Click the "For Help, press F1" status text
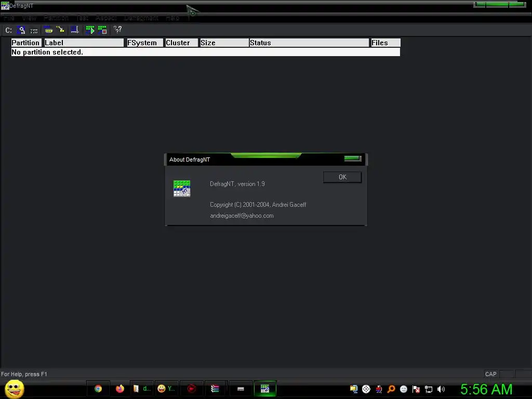 (x=24, y=374)
